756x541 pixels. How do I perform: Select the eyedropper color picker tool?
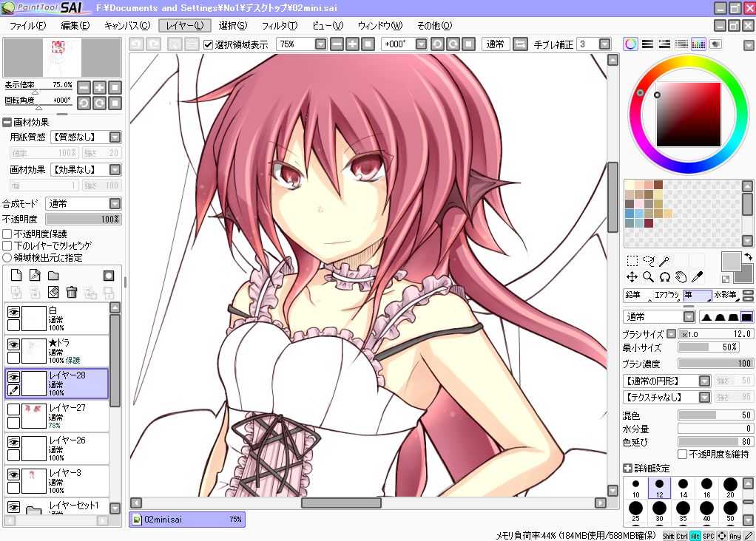point(697,277)
